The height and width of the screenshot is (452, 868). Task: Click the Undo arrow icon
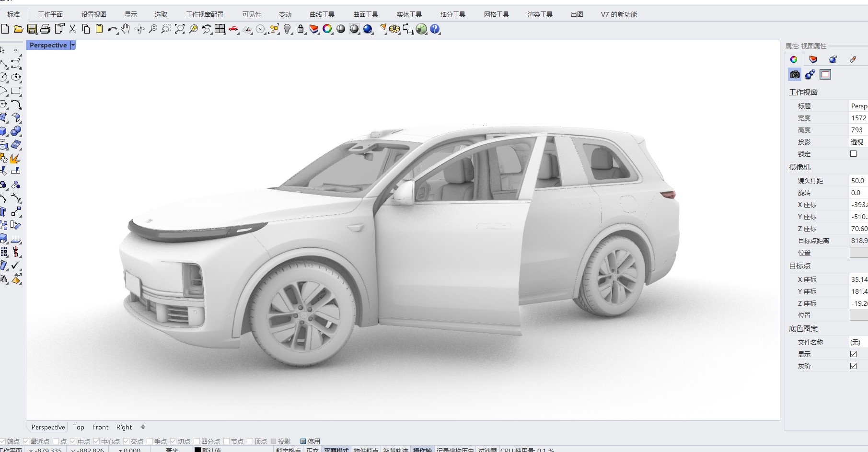tap(113, 29)
